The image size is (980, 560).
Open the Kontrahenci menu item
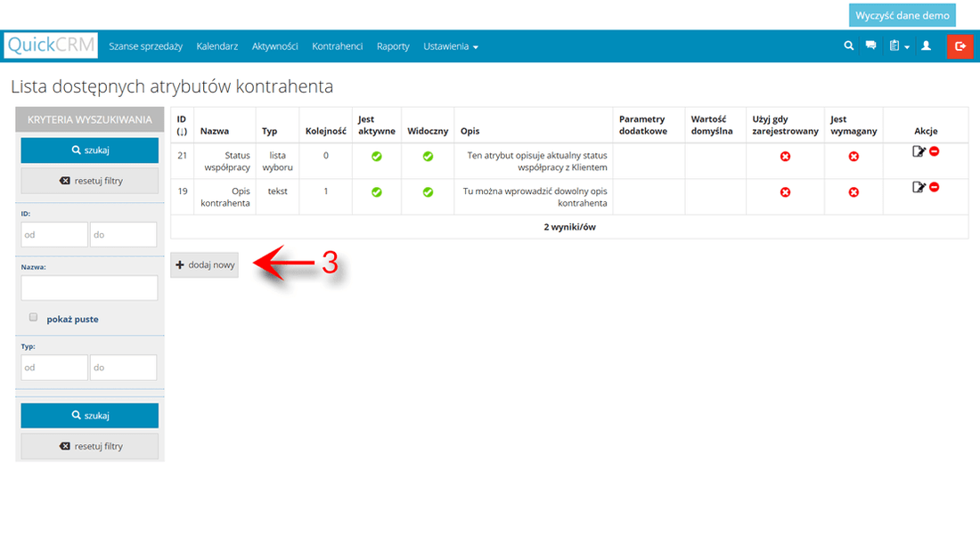pos(337,46)
